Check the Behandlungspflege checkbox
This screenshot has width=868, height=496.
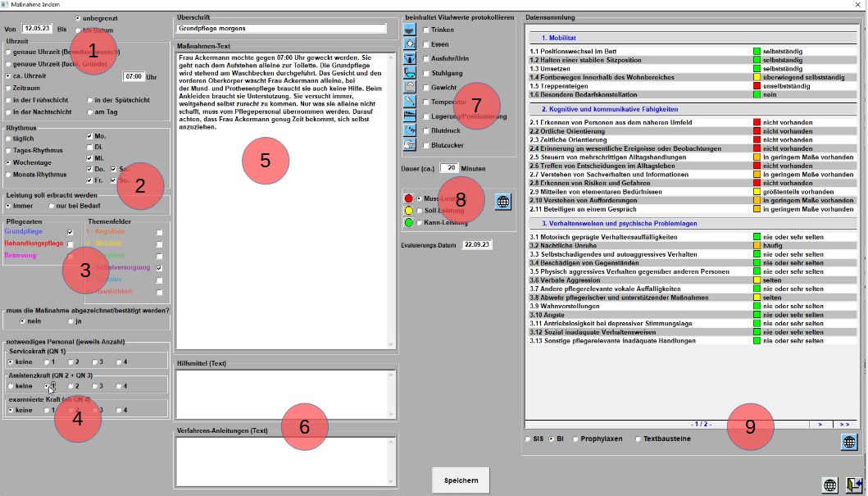[x=70, y=243]
